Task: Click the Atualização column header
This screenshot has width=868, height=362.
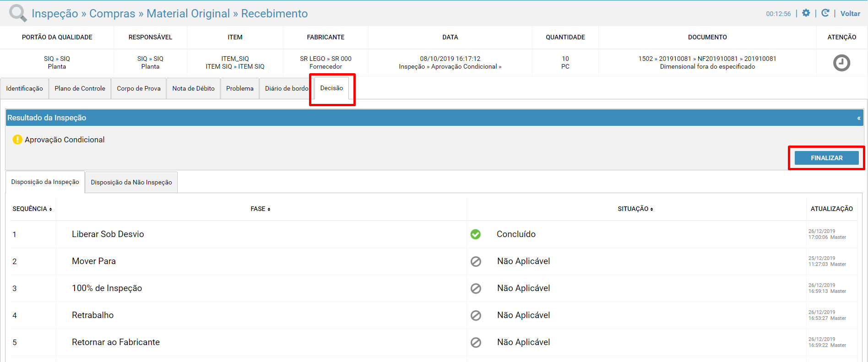Action: click(x=831, y=209)
